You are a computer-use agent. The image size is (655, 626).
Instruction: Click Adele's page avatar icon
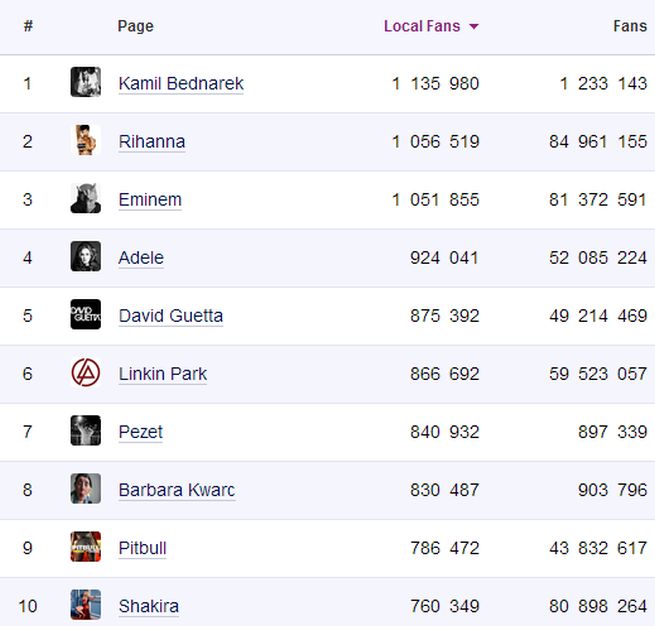[85, 256]
